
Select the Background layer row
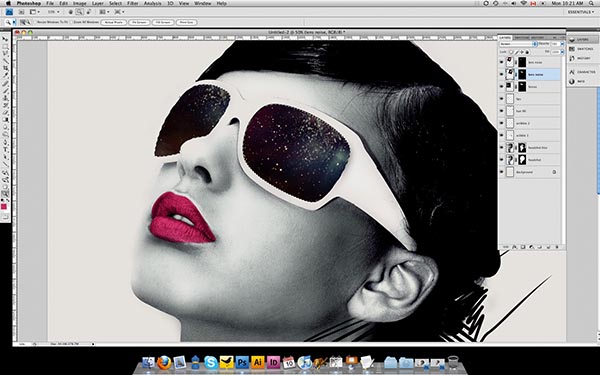coord(530,172)
